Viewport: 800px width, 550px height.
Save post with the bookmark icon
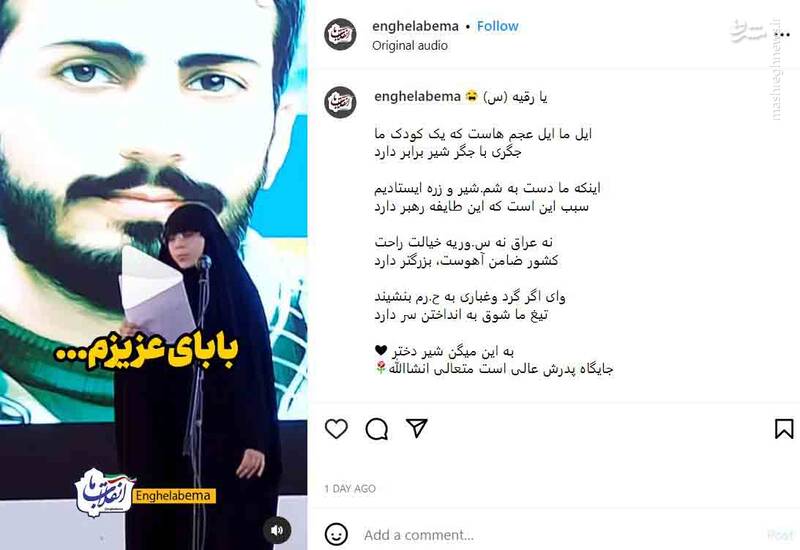(x=784, y=429)
